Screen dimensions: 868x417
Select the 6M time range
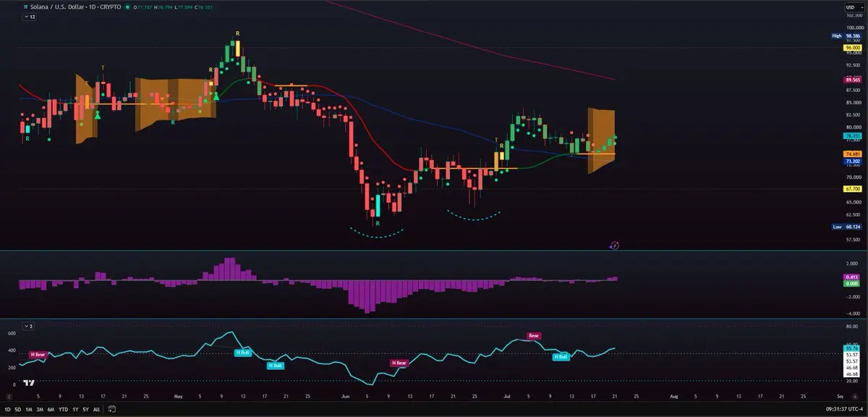point(51,409)
